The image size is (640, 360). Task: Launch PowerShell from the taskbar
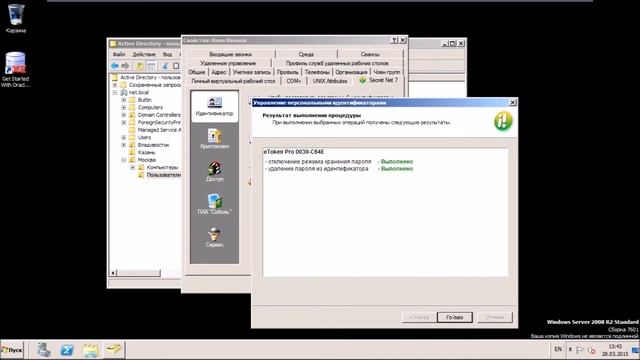(67, 350)
